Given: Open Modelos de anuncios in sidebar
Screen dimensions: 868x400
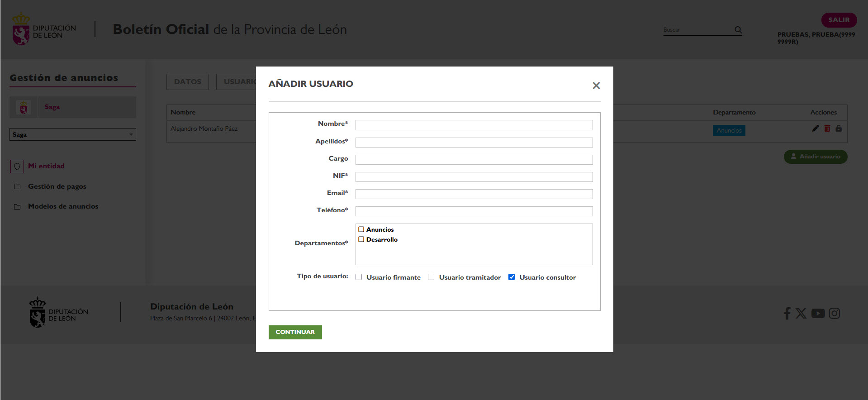Looking at the screenshot, I should 63,206.
